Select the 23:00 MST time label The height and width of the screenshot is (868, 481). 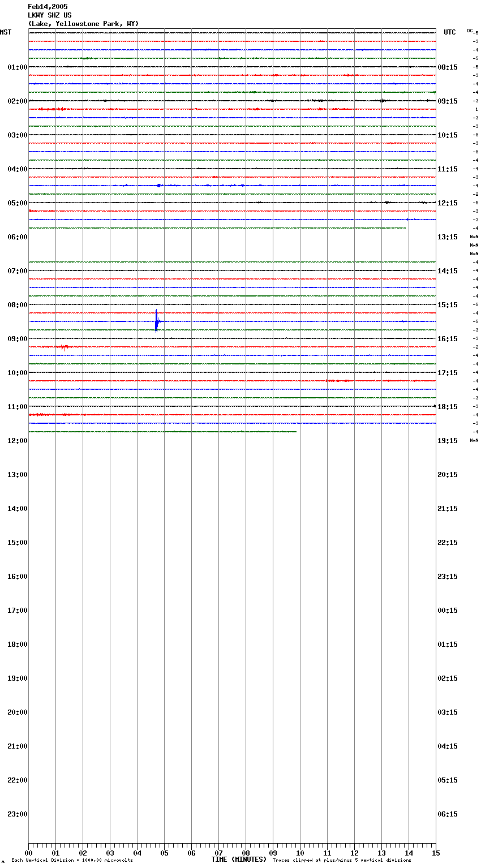[18, 814]
